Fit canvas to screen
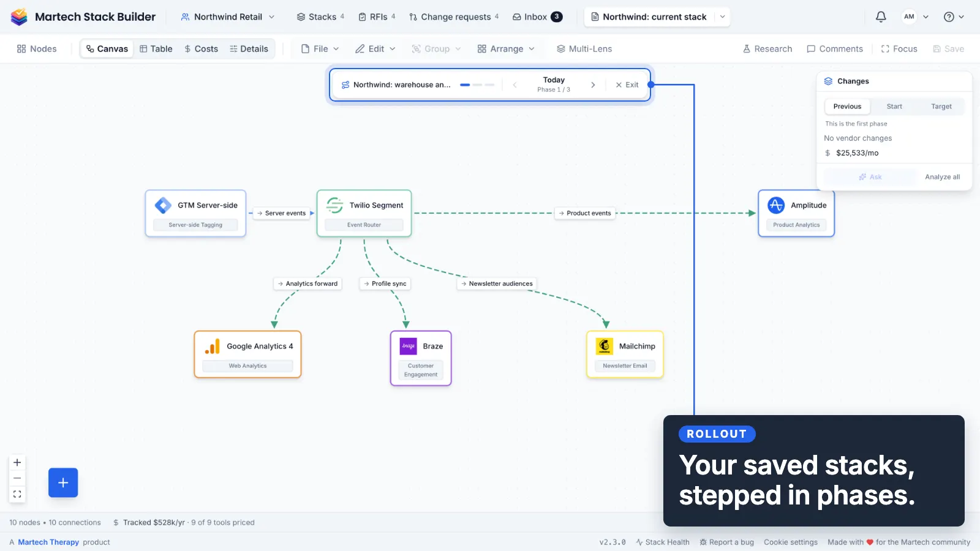 point(17,494)
